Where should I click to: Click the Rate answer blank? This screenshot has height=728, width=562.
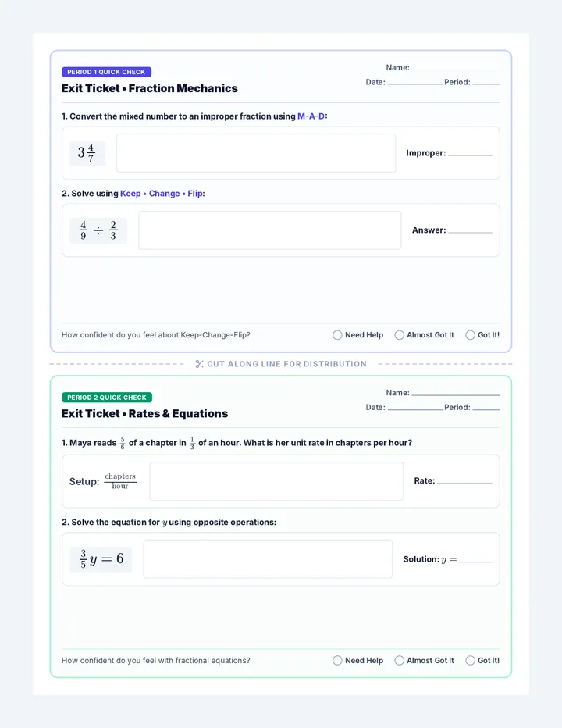(464, 482)
